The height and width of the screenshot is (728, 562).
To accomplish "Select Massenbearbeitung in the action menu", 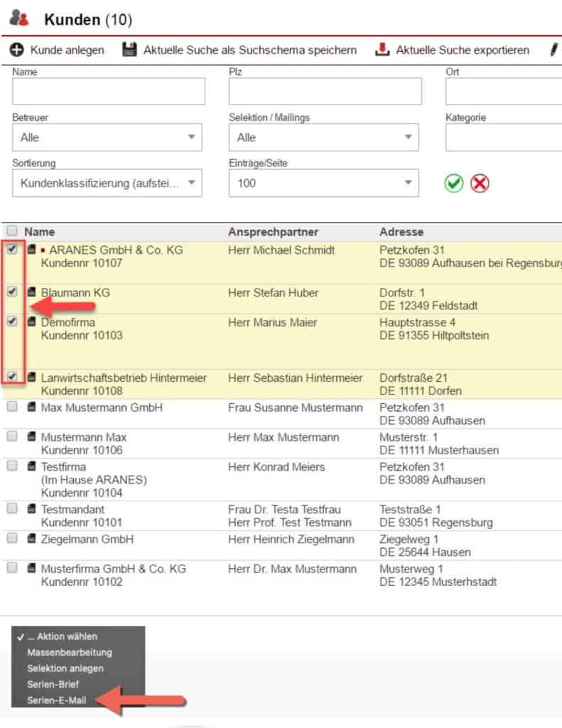I will [68, 653].
